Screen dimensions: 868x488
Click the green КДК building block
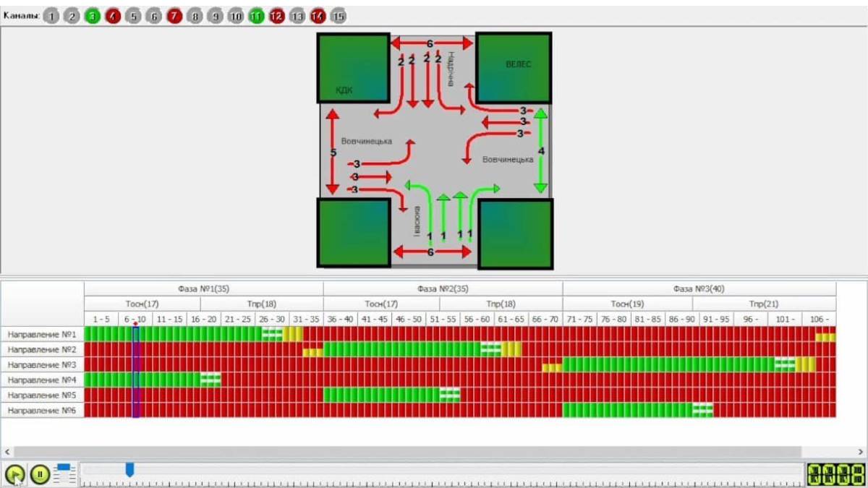pos(353,67)
